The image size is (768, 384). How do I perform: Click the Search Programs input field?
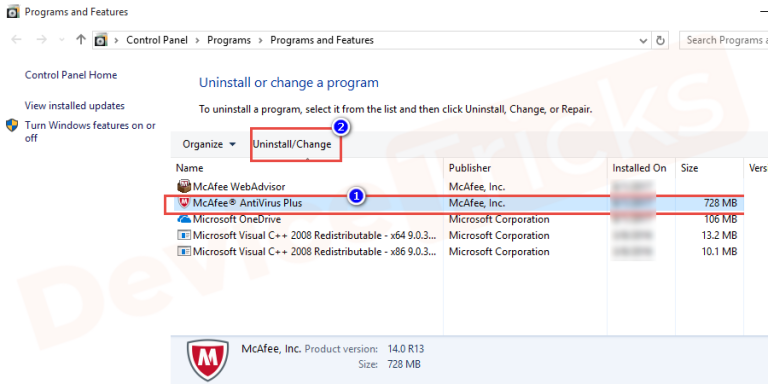724,40
